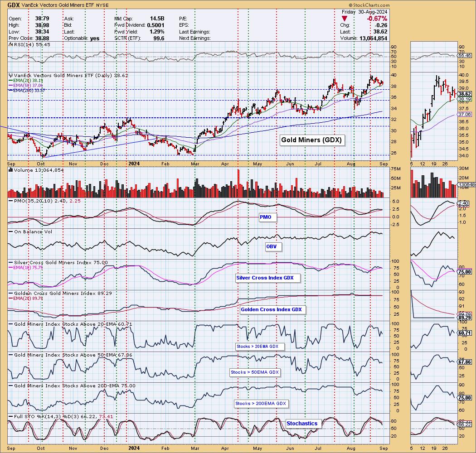Click the Next Earnings label
The width and height of the screenshot is (476, 453).
[194, 38]
